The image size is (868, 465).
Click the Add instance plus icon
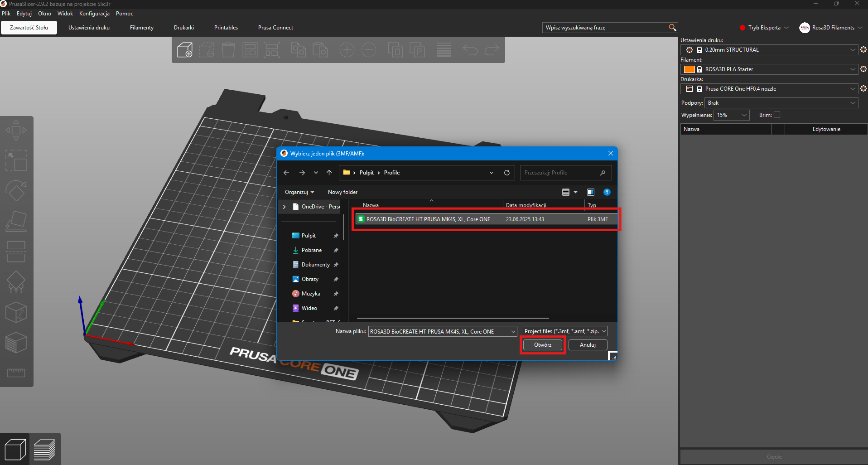[x=347, y=50]
